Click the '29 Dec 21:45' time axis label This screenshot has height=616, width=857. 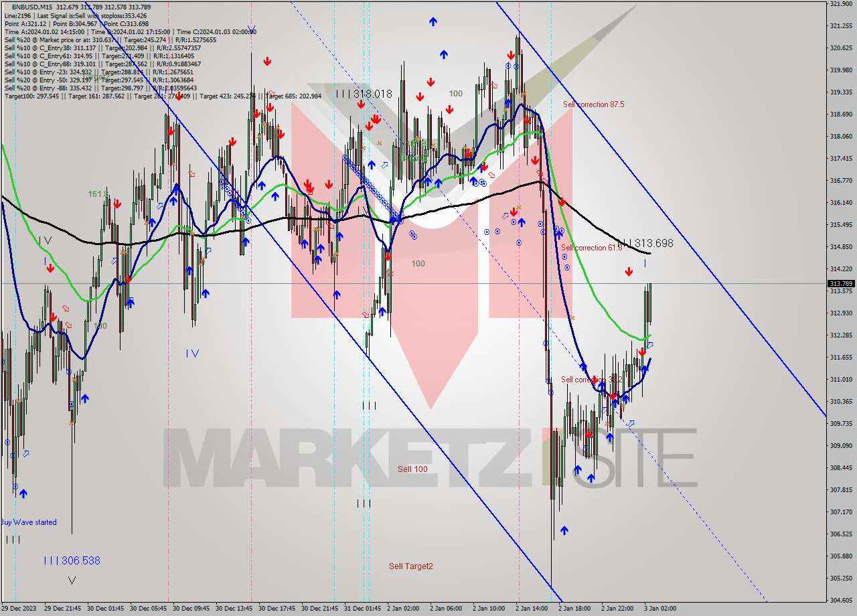coord(63,609)
